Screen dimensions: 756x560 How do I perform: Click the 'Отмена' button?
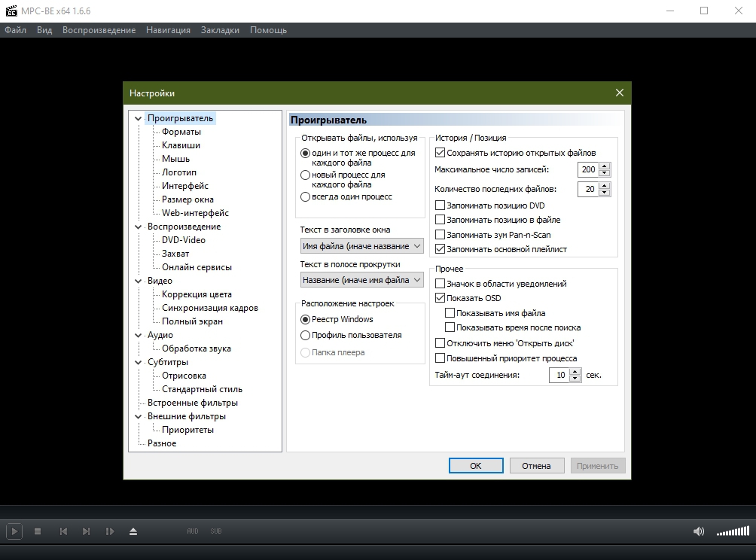[x=536, y=466]
